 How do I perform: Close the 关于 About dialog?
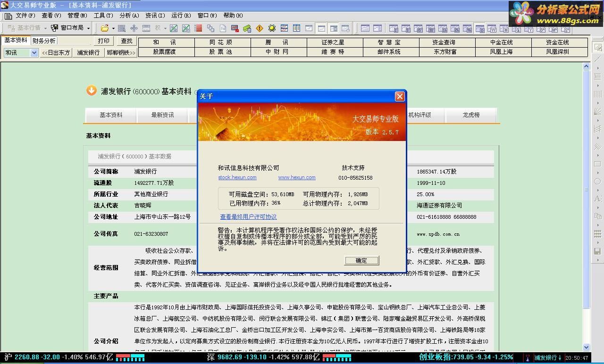click(x=400, y=96)
